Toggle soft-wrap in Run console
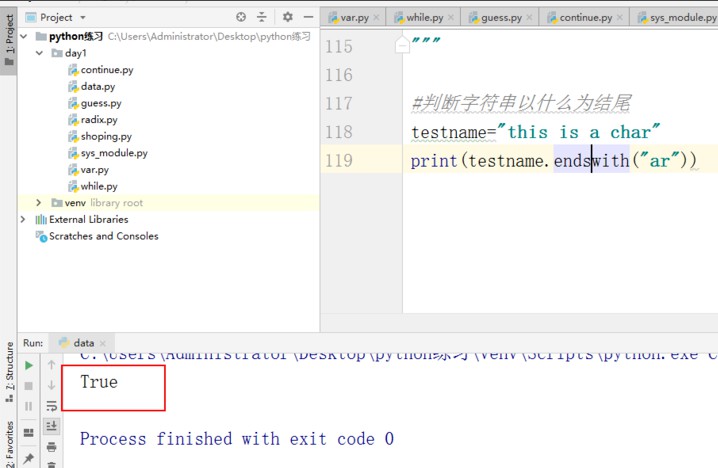 [x=51, y=406]
